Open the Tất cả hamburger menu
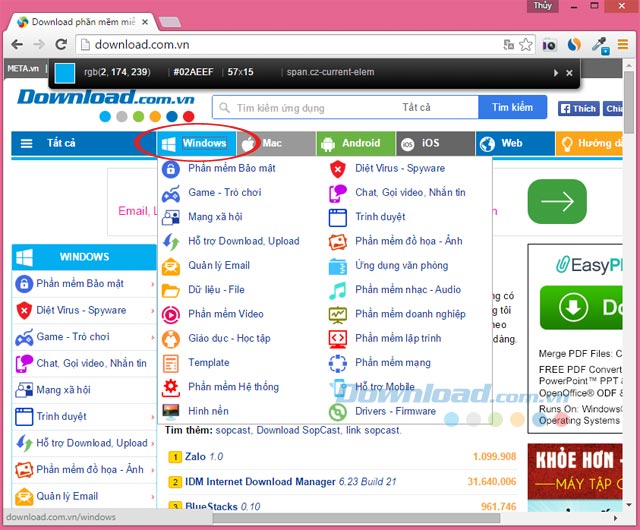 (x=27, y=143)
